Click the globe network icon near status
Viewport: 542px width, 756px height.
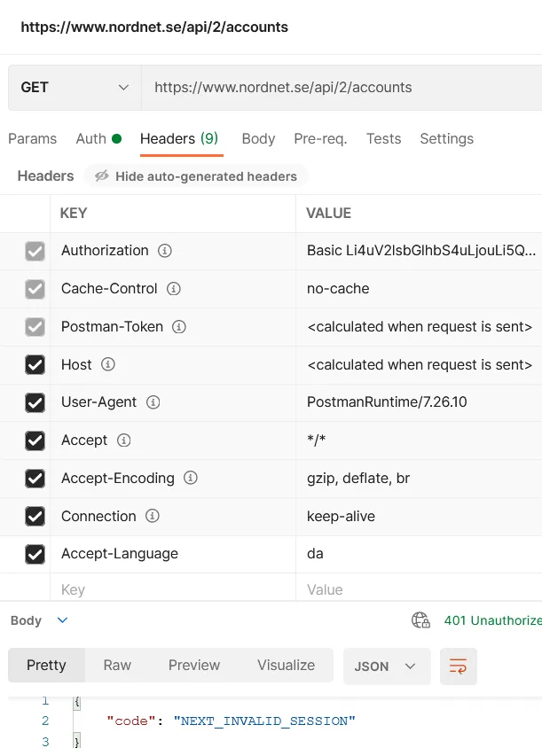(420, 620)
